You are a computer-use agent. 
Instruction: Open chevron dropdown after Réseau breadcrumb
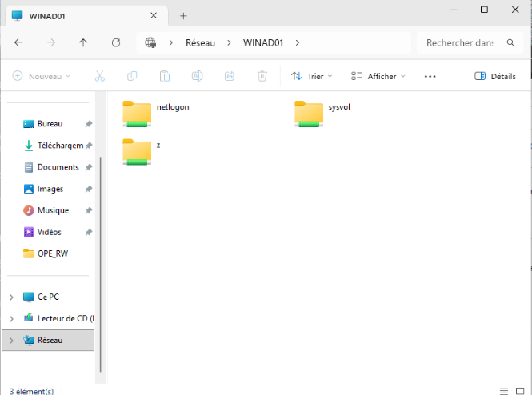pyautogui.click(x=230, y=42)
